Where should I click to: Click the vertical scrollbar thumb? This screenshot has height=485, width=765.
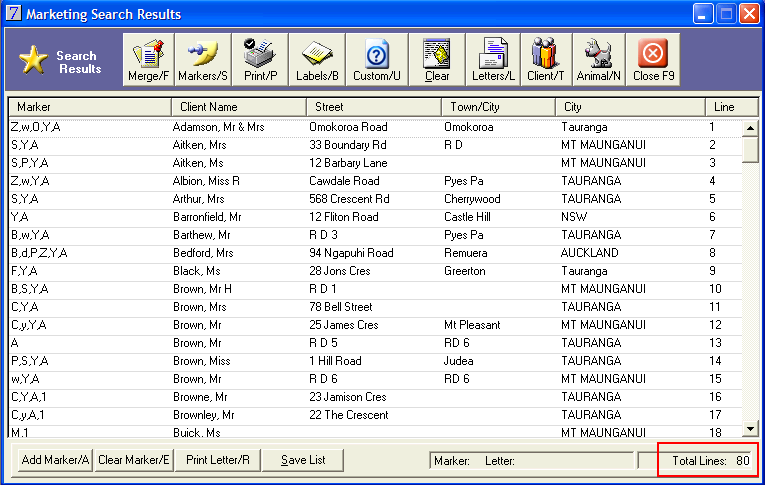[x=750, y=150]
